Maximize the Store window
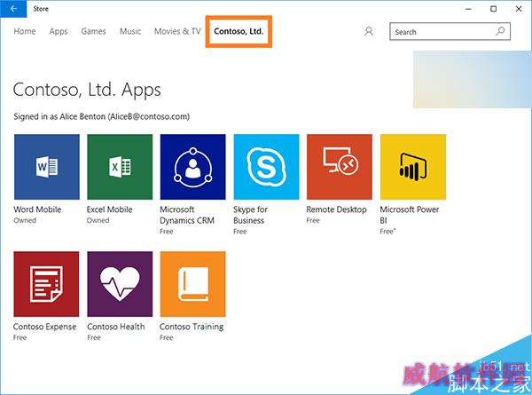Image resolution: width=532 pixels, height=395 pixels. 494,9
